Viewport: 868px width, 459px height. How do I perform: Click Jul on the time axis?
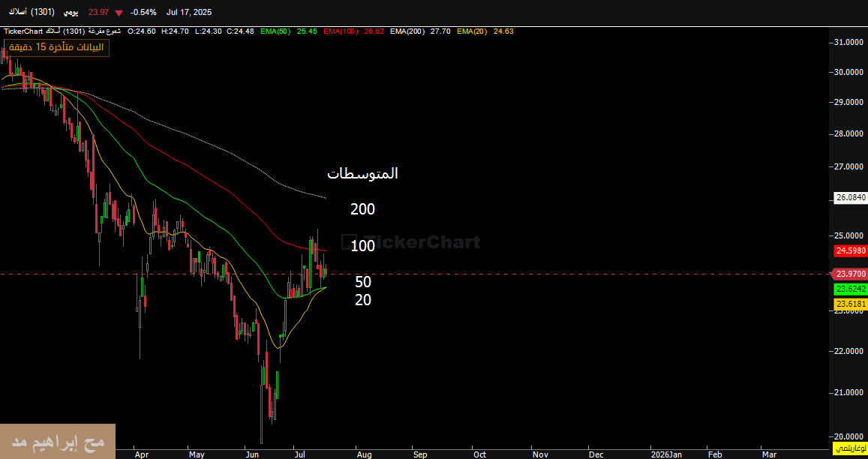(x=300, y=454)
